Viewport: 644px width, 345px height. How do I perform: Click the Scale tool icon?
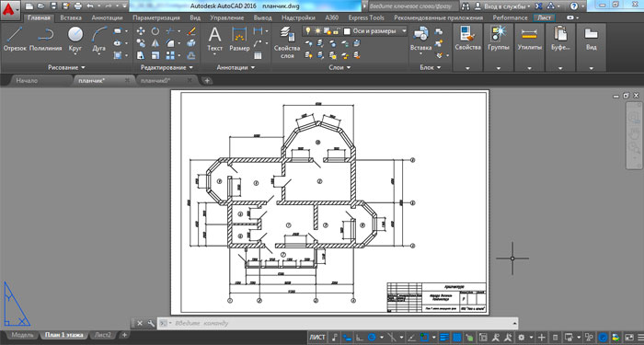click(155, 55)
